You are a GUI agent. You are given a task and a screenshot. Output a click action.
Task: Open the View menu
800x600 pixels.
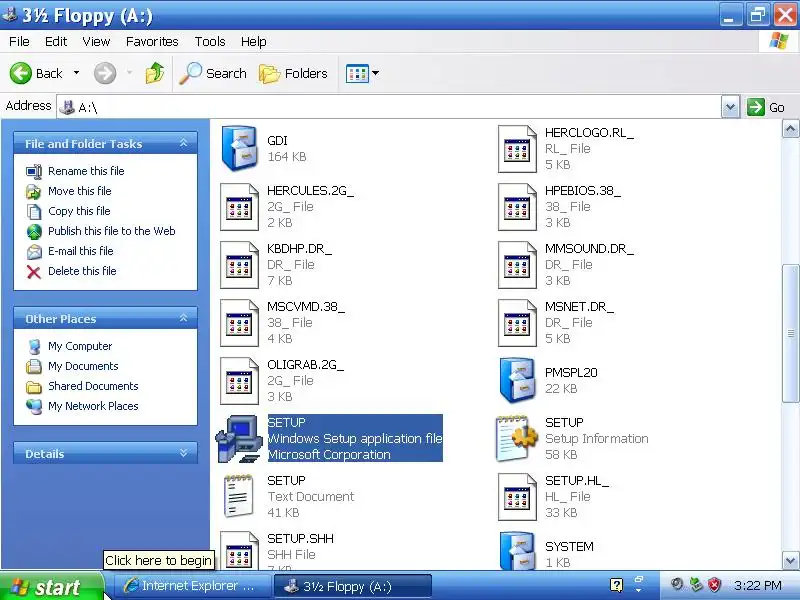(x=96, y=41)
